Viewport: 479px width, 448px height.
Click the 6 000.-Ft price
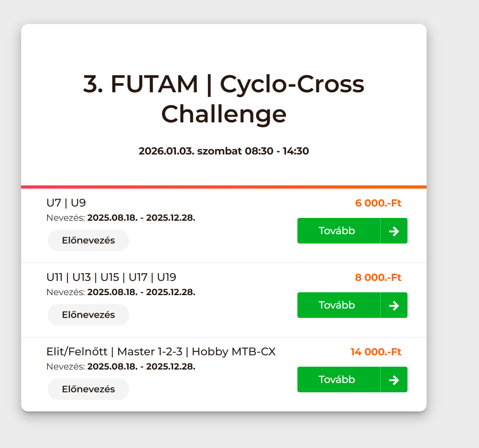(x=378, y=203)
